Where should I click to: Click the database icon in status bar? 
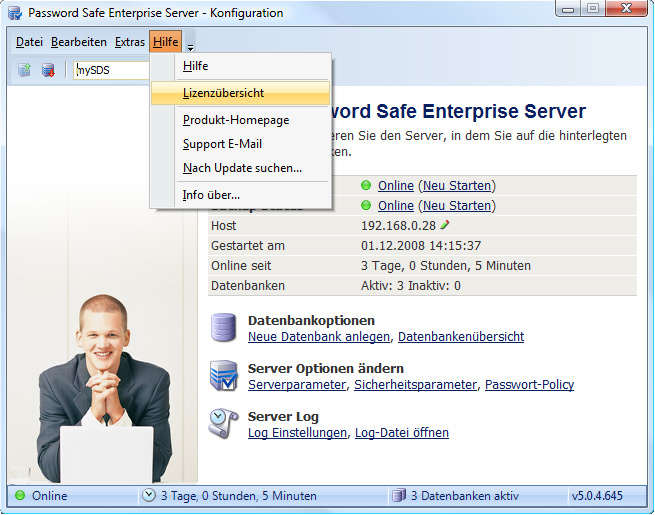(399, 495)
